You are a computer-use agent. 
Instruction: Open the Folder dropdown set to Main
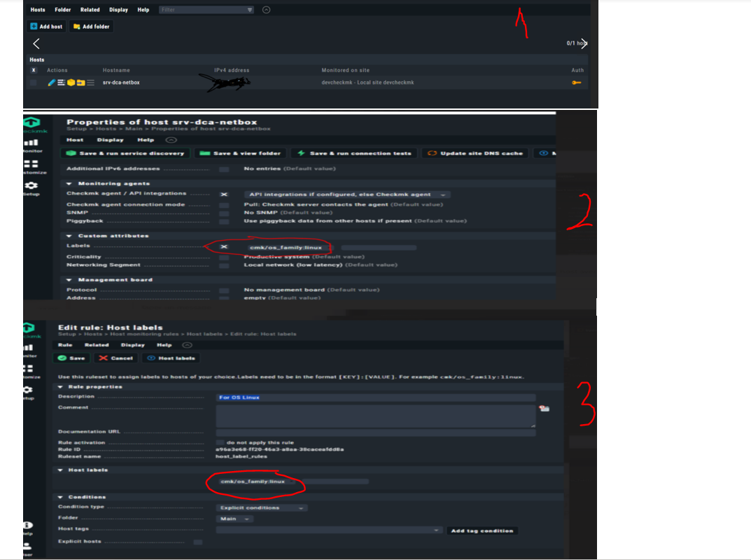pyautogui.click(x=234, y=519)
